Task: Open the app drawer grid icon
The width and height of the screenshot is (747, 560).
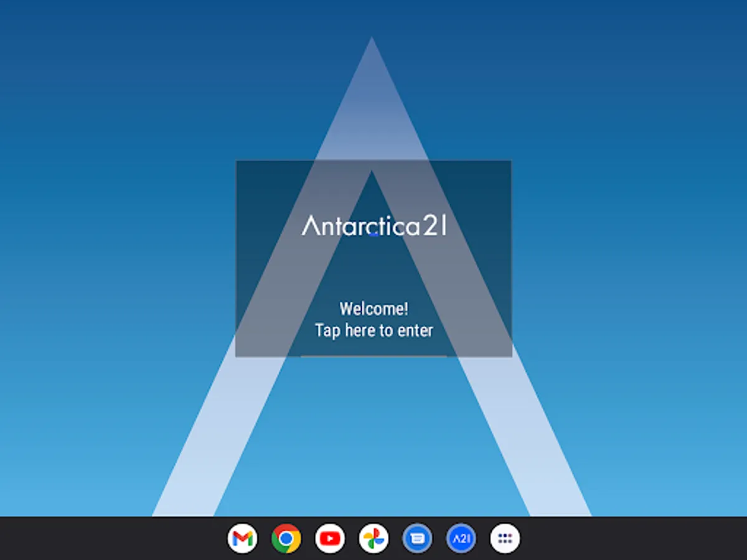Action: tap(505, 538)
